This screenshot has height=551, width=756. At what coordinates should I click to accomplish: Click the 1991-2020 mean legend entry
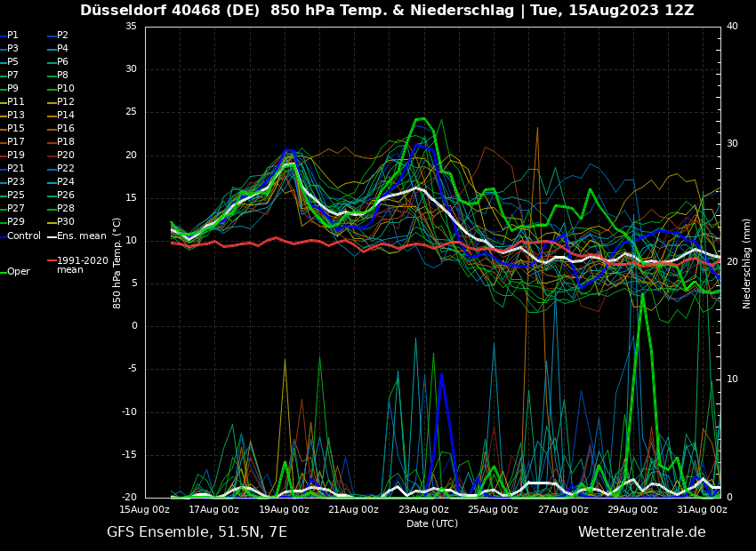(x=82, y=265)
